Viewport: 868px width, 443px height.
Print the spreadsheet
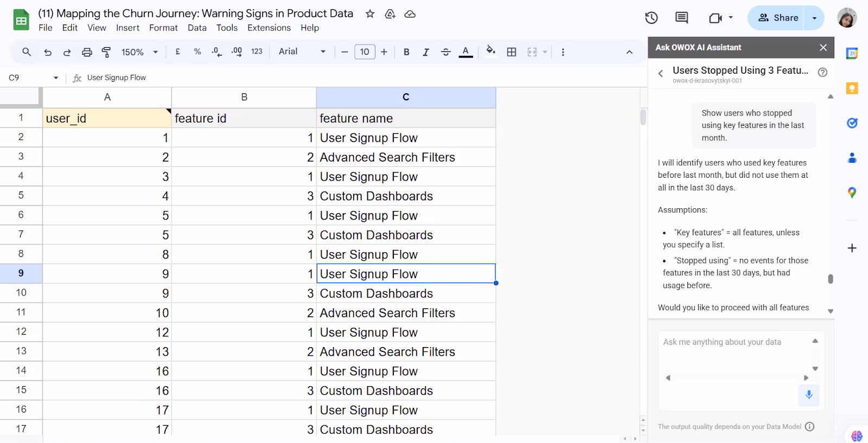tap(87, 52)
